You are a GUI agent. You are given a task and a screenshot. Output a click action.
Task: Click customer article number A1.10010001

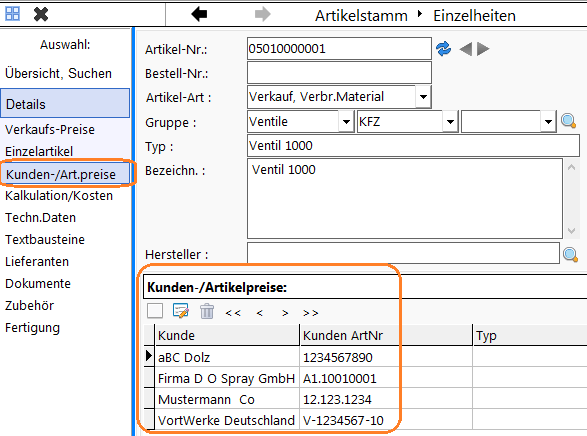pyautogui.click(x=340, y=379)
